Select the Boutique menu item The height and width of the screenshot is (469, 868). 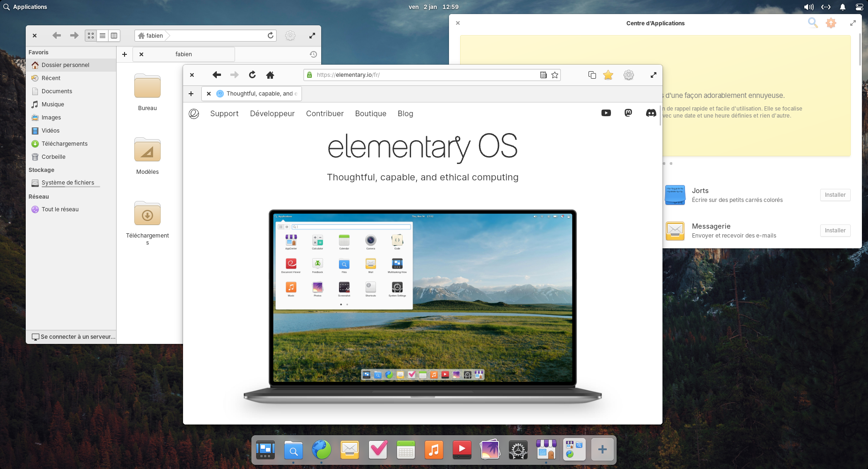[370, 113]
